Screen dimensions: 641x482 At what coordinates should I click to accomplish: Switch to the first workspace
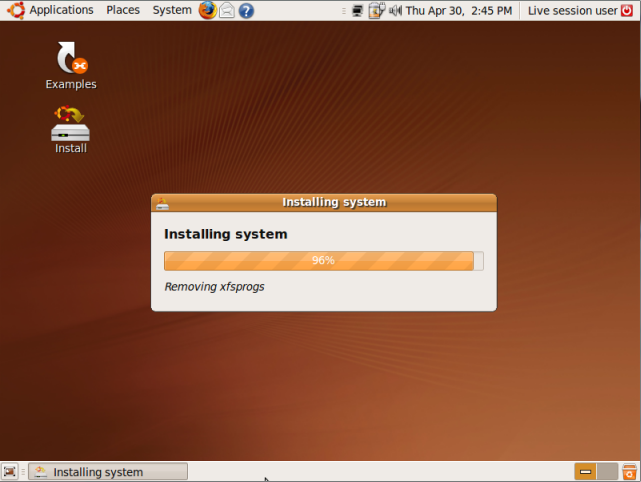585,472
